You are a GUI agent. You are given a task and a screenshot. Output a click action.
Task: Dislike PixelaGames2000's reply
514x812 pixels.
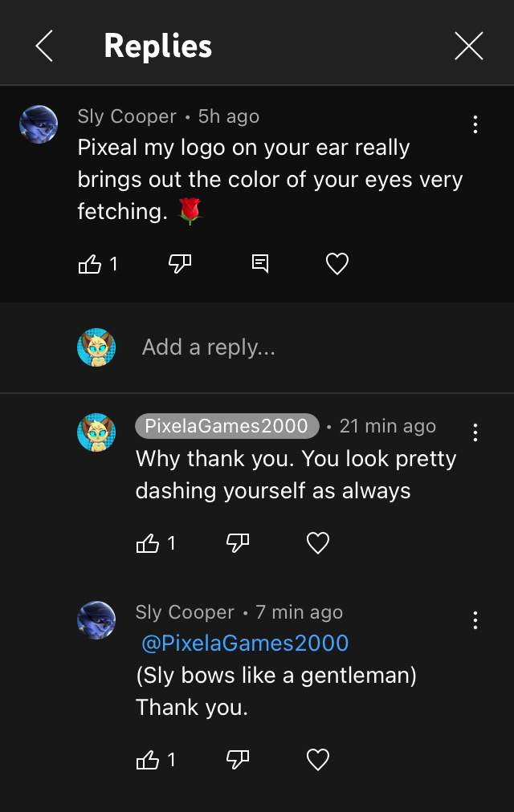238,543
